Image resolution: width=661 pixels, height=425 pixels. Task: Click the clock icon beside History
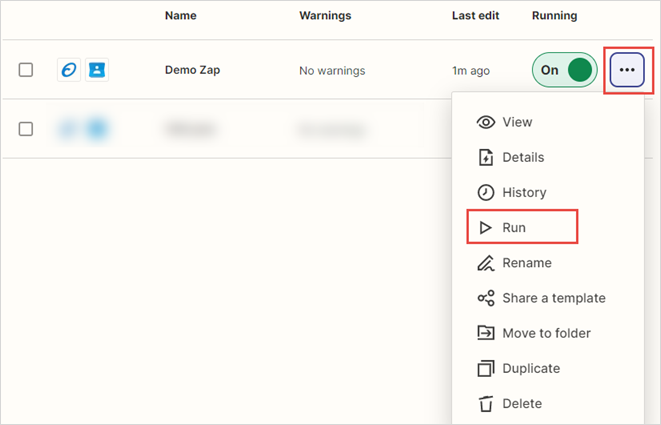(486, 192)
